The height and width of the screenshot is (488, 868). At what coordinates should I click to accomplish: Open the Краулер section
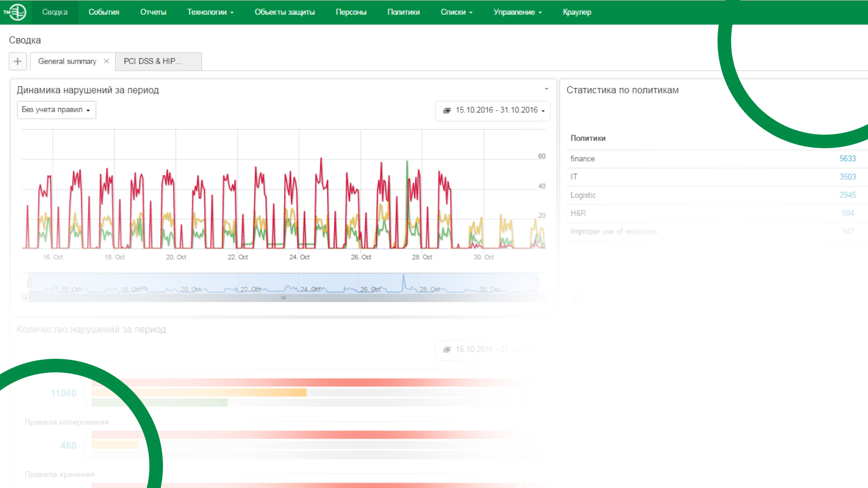click(577, 12)
